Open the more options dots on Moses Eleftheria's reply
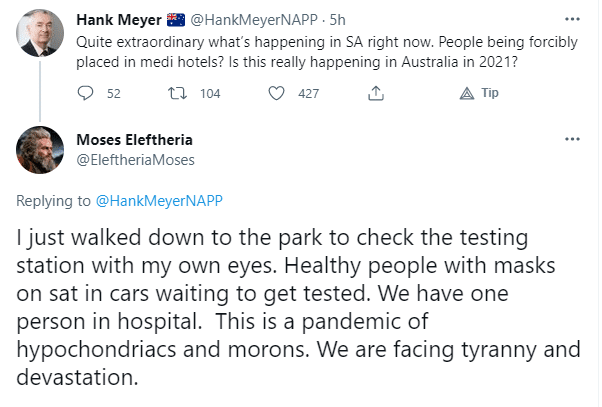The width and height of the screenshot is (602, 407). tap(572, 139)
